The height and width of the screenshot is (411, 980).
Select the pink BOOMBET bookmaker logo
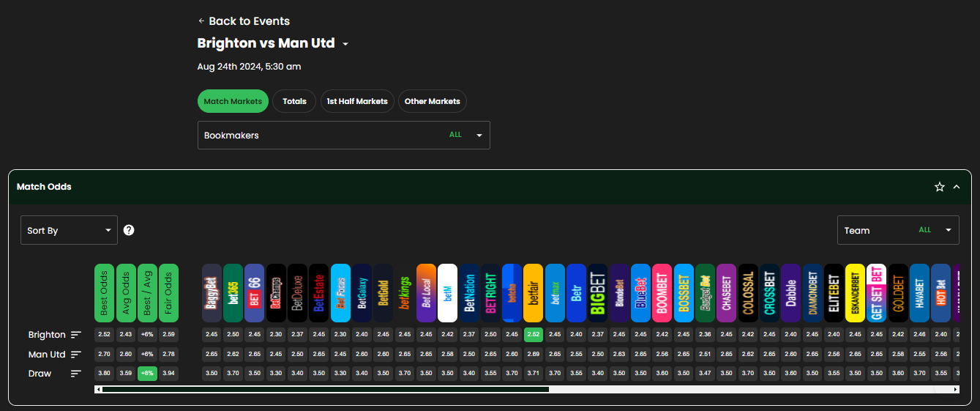tap(662, 293)
